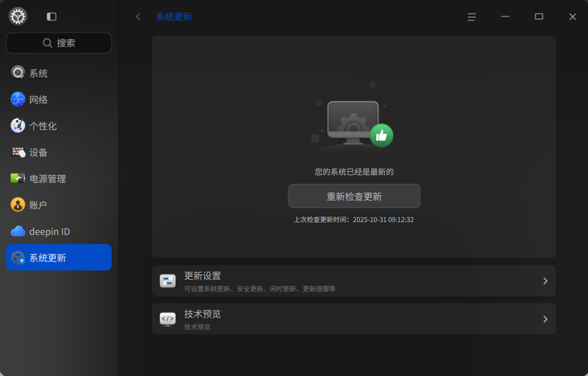Click the 账户 user avatar icon
Image resolution: width=588 pixels, height=376 pixels.
click(x=17, y=205)
